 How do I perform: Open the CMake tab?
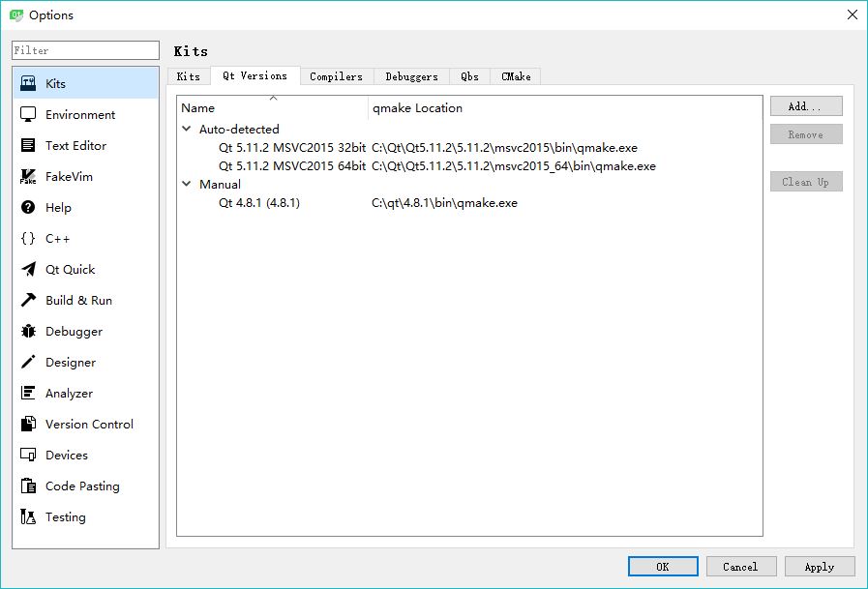tap(515, 75)
